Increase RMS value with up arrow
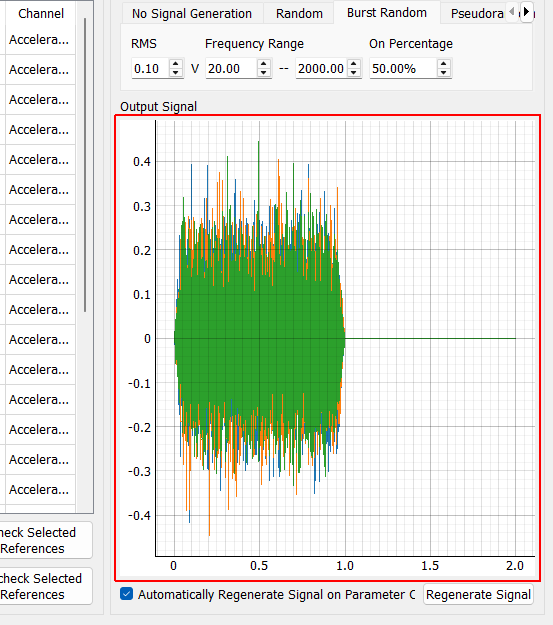The image size is (553, 625). pyautogui.click(x=176, y=64)
